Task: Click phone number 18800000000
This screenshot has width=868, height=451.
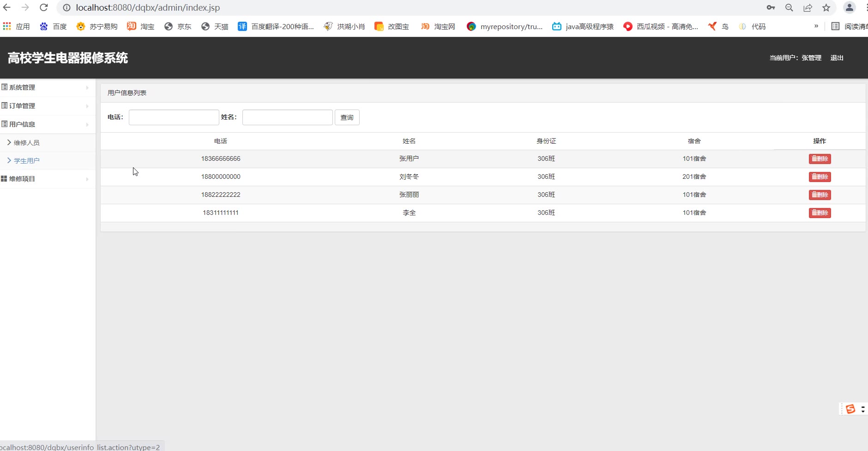Action: click(x=221, y=177)
